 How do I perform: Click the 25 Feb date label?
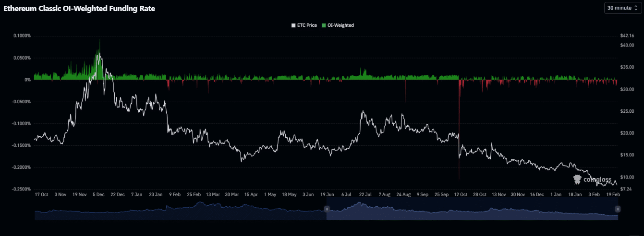[194, 195]
